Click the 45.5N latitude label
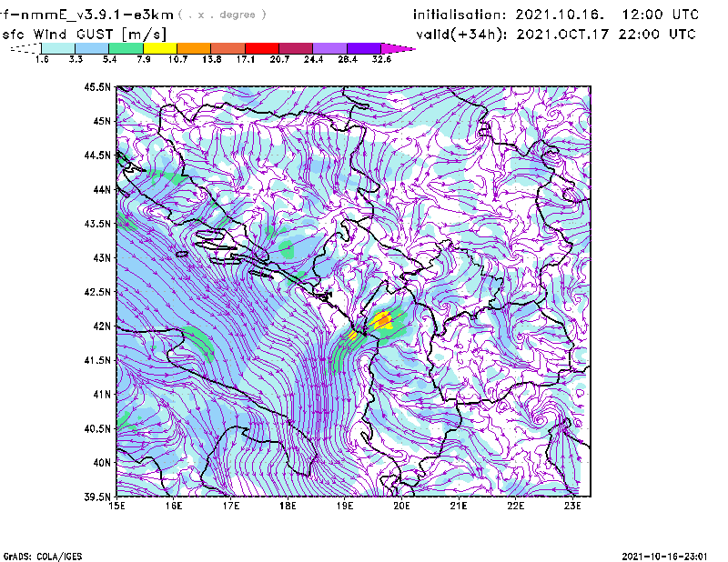Screen dimensions: 728x562 [x=97, y=86]
